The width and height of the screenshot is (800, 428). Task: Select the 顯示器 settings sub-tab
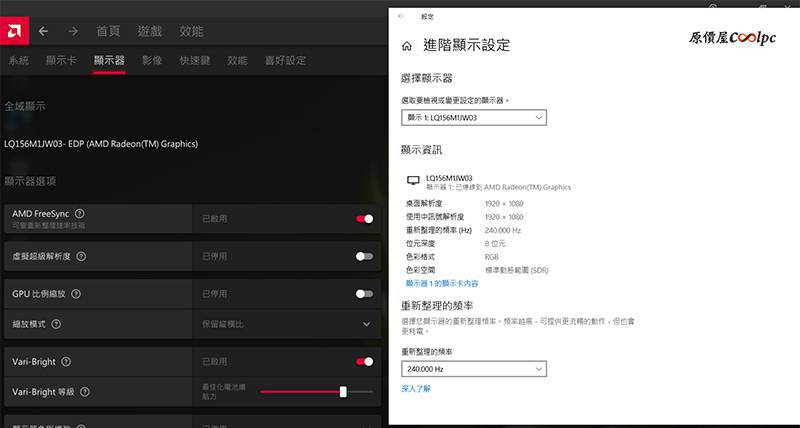tap(109, 60)
